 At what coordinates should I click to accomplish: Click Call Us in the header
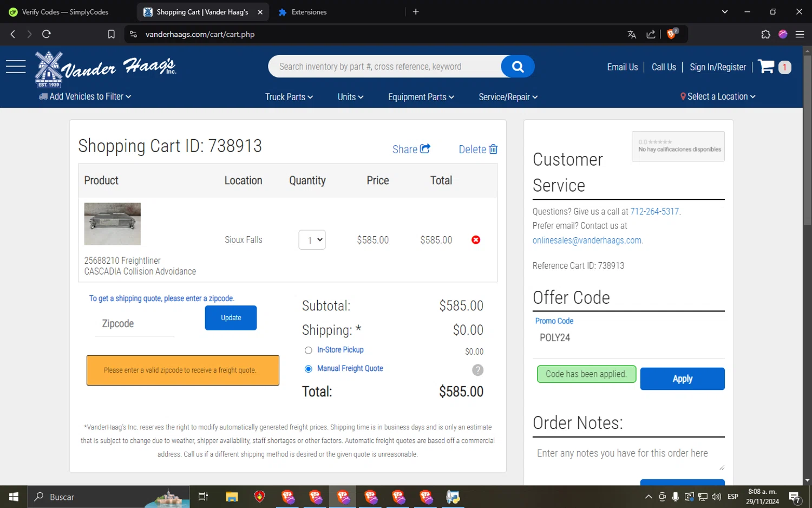664,67
